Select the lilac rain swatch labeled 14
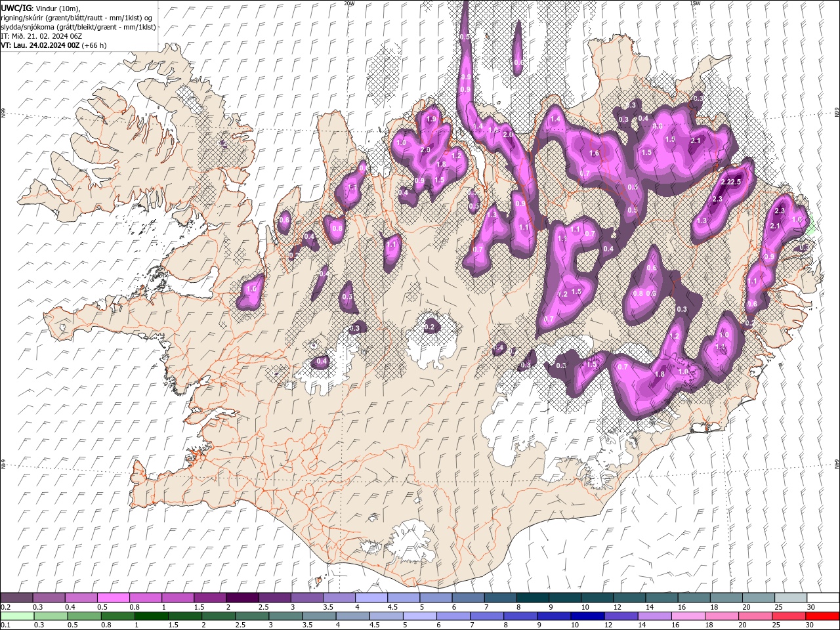 click(654, 616)
